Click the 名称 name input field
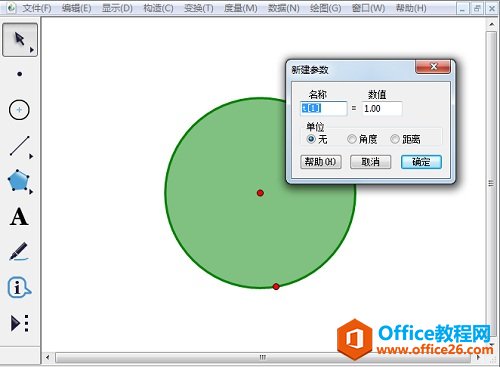Viewport: 500px width, 367px height. [323, 109]
